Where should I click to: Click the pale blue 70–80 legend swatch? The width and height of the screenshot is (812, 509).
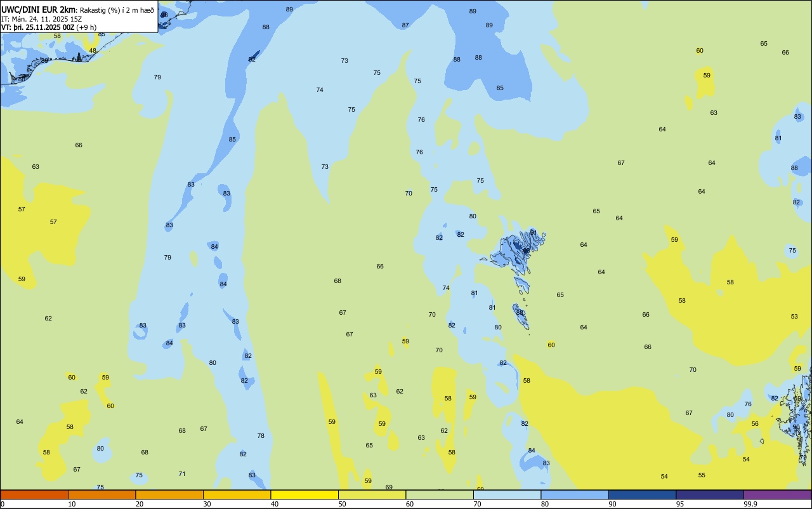coord(507,494)
